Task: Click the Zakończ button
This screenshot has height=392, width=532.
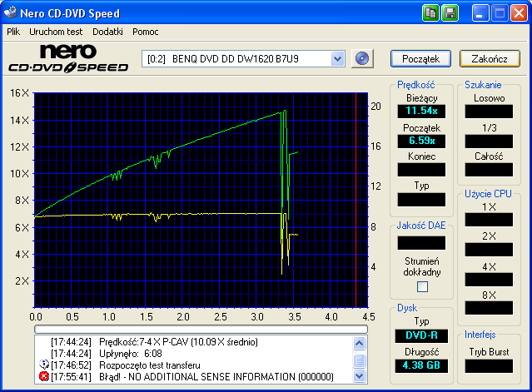Action: tap(490, 58)
